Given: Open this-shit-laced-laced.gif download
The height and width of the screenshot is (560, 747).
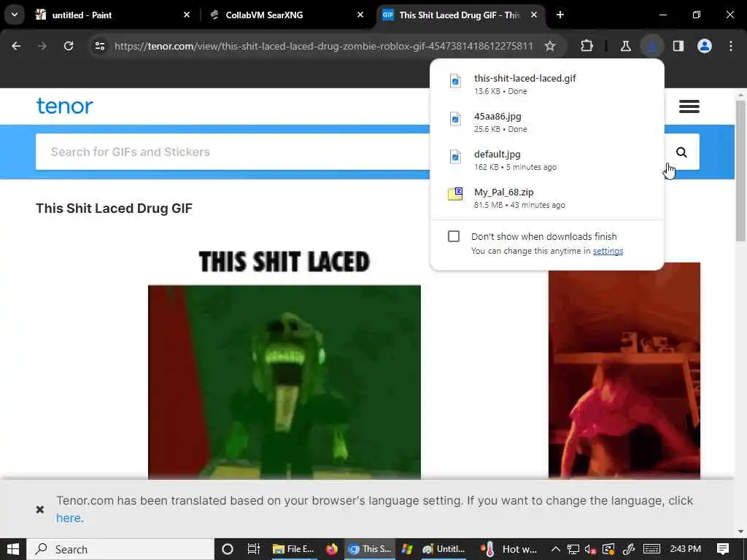Looking at the screenshot, I should coord(547,85).
